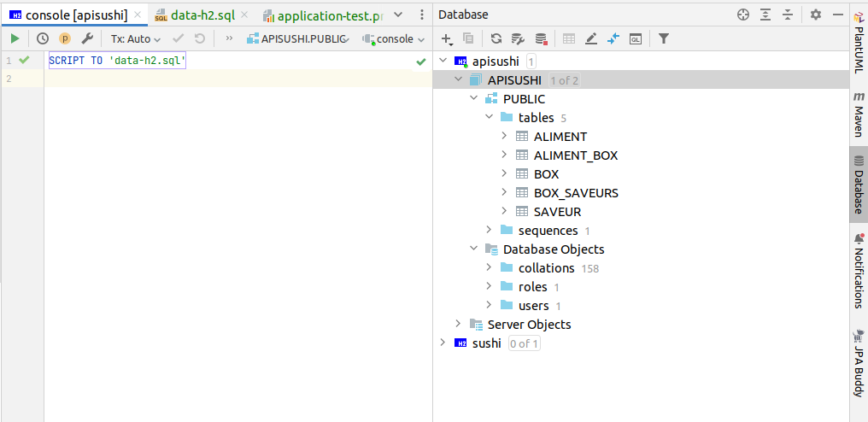868x422 pixels.
Task: Open console session dropdown
Action: coord(394,39)
